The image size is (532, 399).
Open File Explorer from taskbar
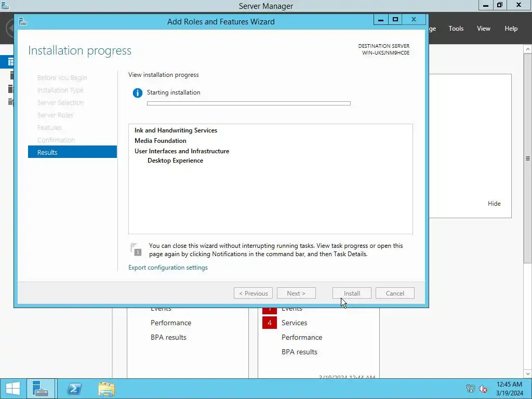click(107, 389)
